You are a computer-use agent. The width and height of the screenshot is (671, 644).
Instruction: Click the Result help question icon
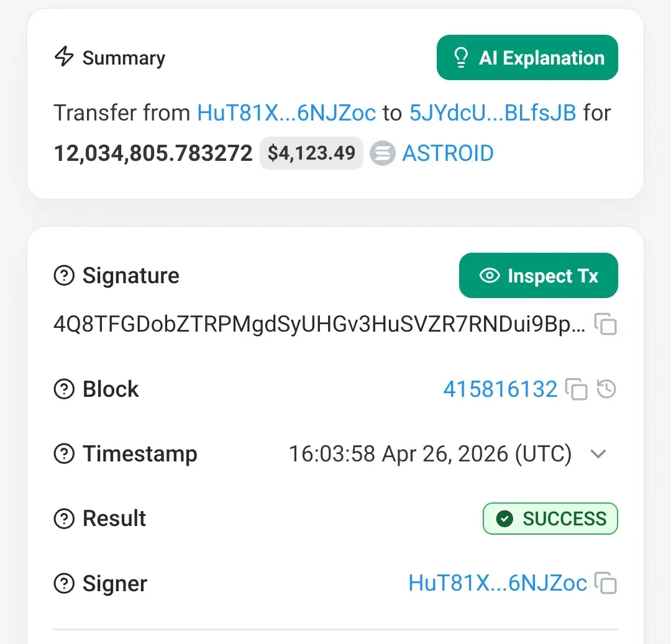(x=64, y=519)
